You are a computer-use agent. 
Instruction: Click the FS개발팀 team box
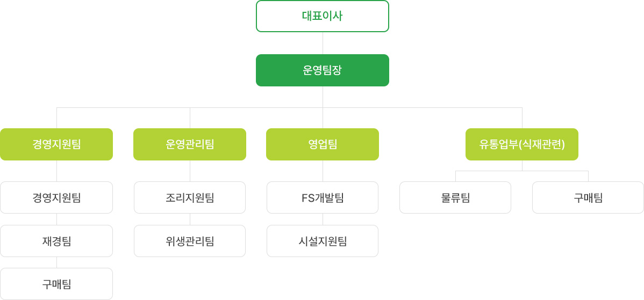pos(323,197)
